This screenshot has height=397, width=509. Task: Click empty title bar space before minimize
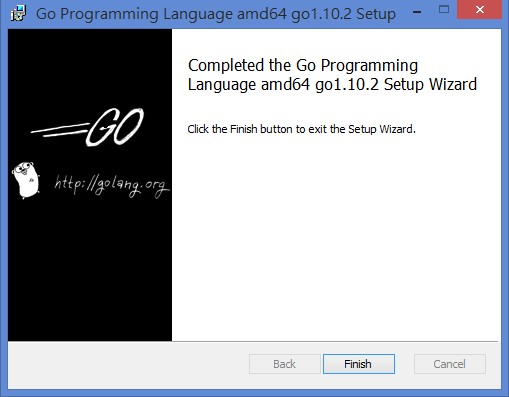pyautogui.click(x=402, y=13)
